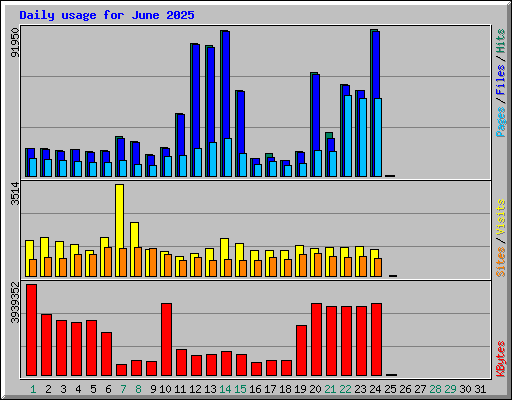Viewport: 512px width, 400px height.
Task: Click day 24 on the x-axis
Action: click(375, 389)
